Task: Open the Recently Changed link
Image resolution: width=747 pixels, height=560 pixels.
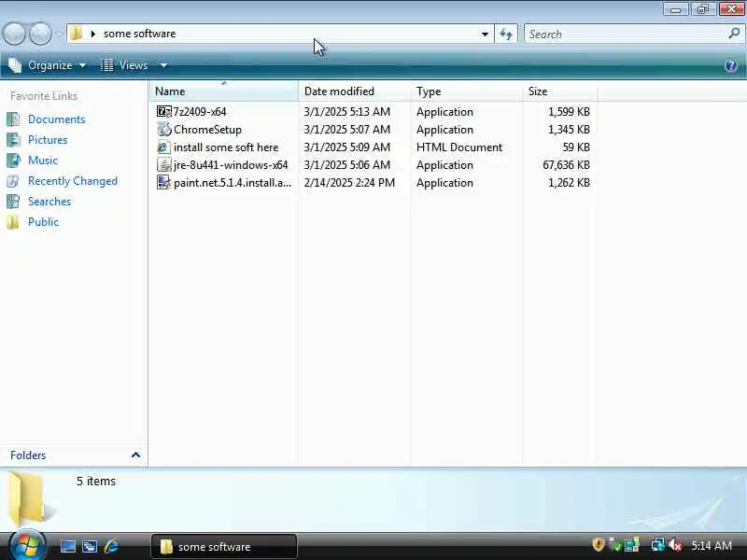Action: [x=73, y=181]
